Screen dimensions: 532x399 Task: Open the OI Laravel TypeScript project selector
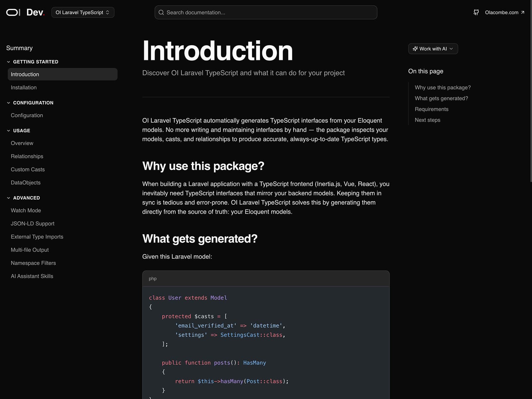tap(83, 12)
